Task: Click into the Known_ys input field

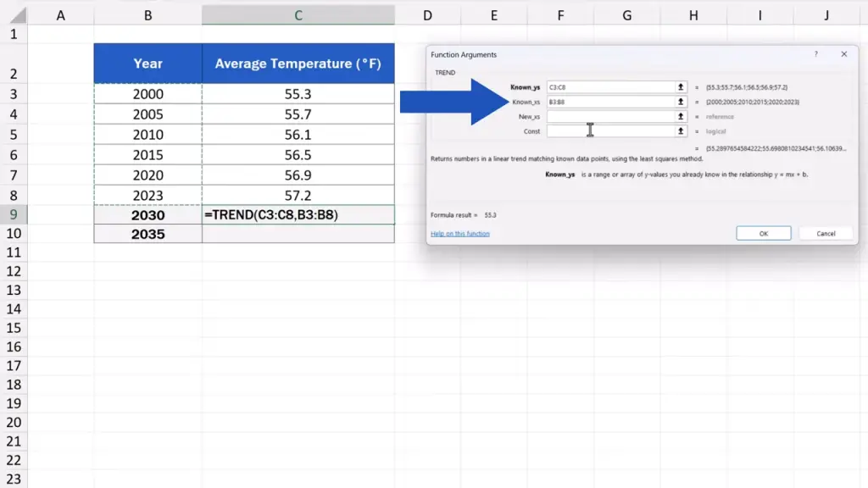Action: tap(609, 86)
